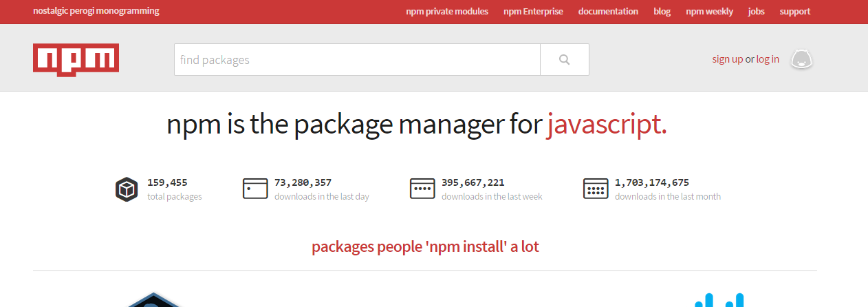
Task: Click 'downloads in the last month' label
Action: [x=668, y=197]
